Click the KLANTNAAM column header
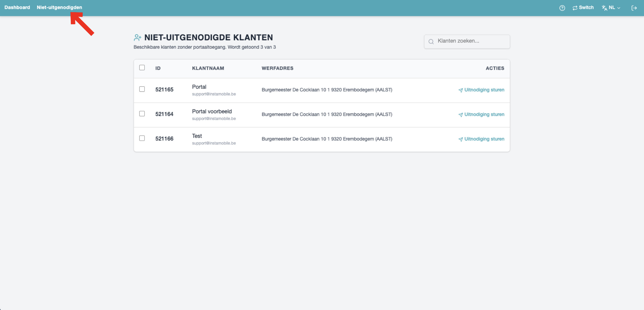644x310 pixels. click(208, 68)
